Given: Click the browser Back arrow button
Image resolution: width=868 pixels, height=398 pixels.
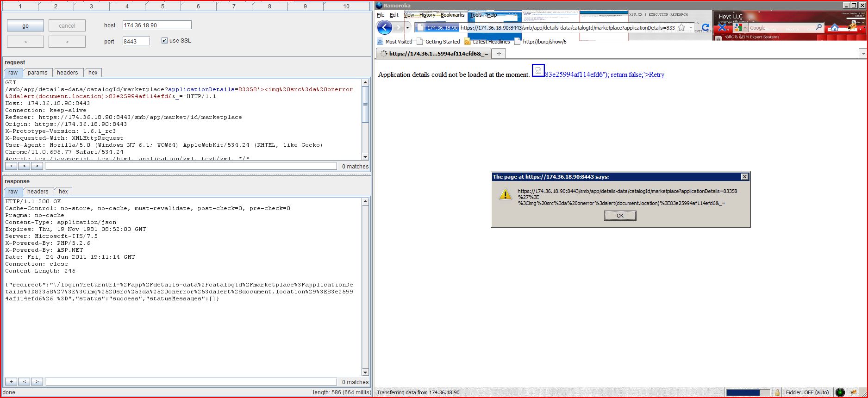Looking at the screenshot, I should click(x=385, y=28).
